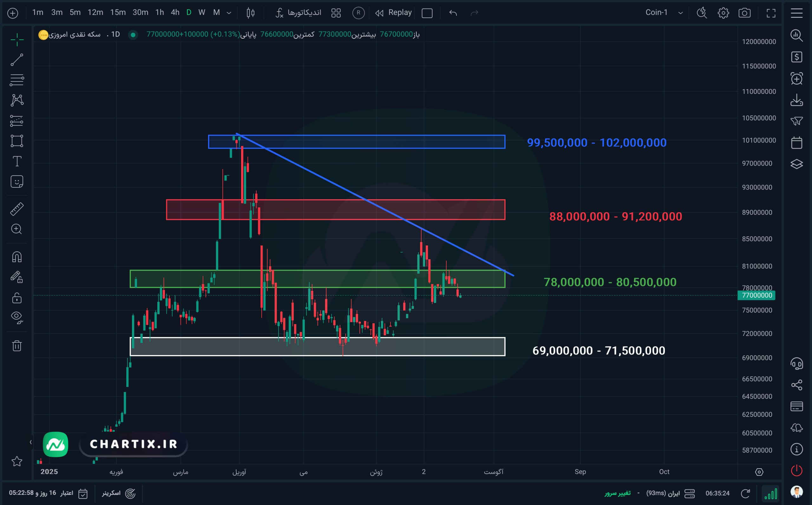Screen dimensions: 812x505
Task: Open the اندیکاتورها indicators menu
Action: click(298, 13)
